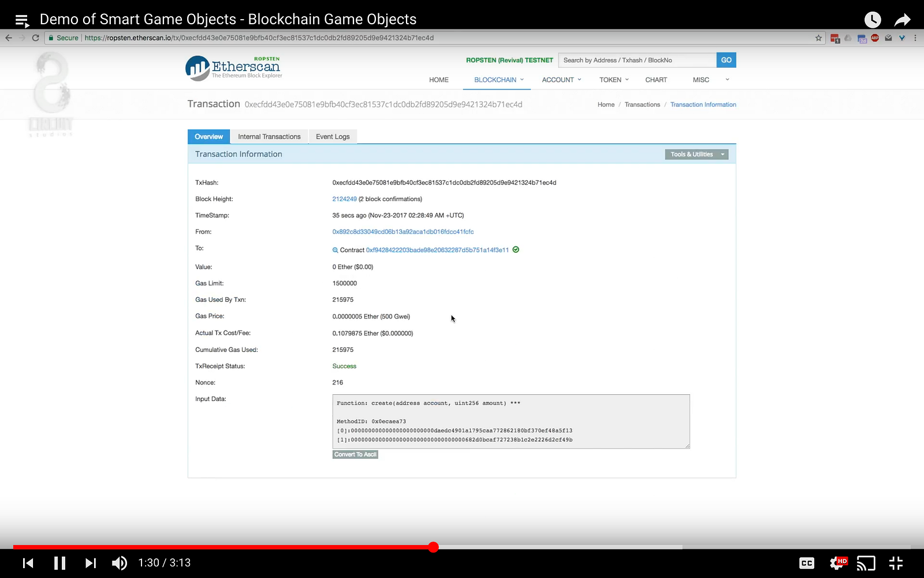
Task: Open the Chrome three-dot menu
Action: coord(915,38)
